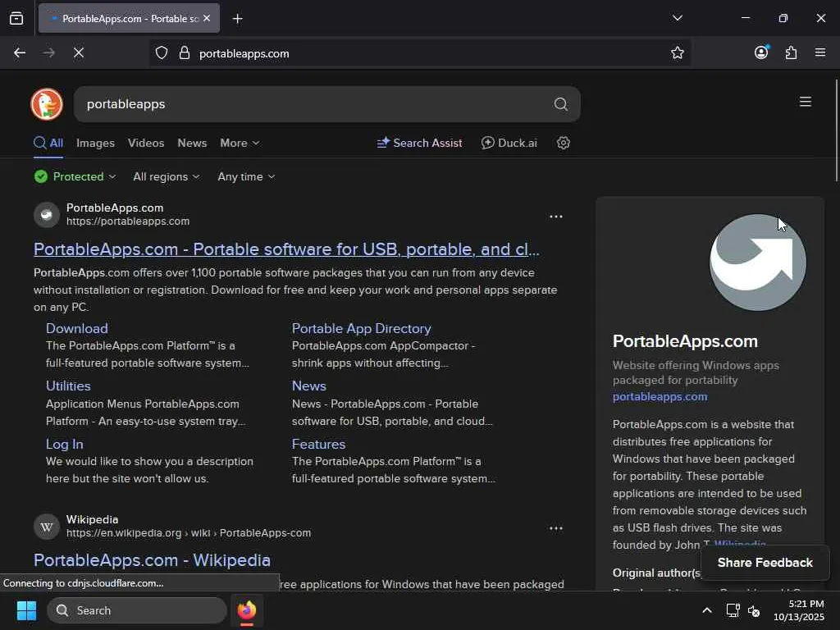This screenshot has width=840, height=630.
Task: Open DuckDuckGo hamburger side menu
Action: [805, 102]
